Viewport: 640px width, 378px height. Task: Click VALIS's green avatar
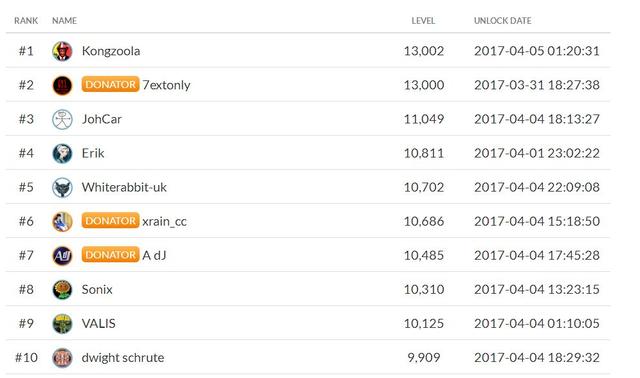click(62, 324)
